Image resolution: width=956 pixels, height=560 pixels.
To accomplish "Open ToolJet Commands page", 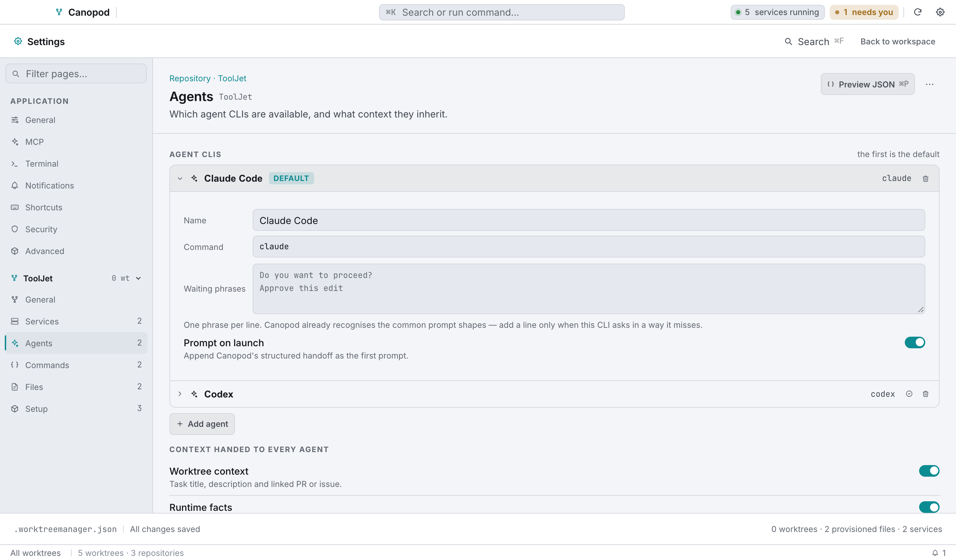I will tap(76, 365).
